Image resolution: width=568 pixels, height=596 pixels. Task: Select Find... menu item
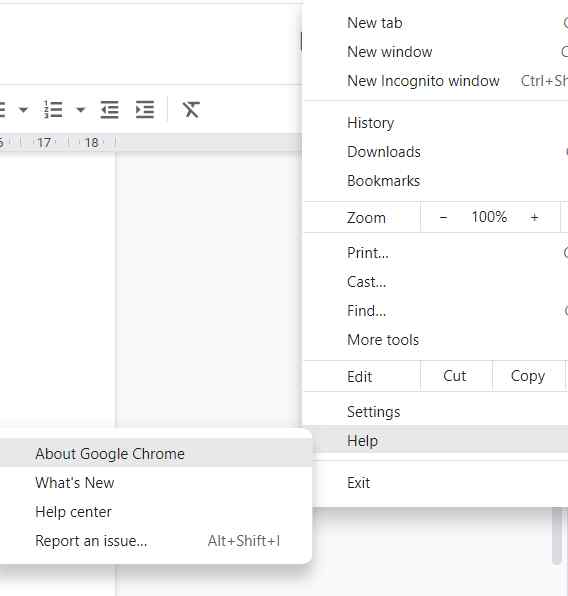[x=436, y=311]
